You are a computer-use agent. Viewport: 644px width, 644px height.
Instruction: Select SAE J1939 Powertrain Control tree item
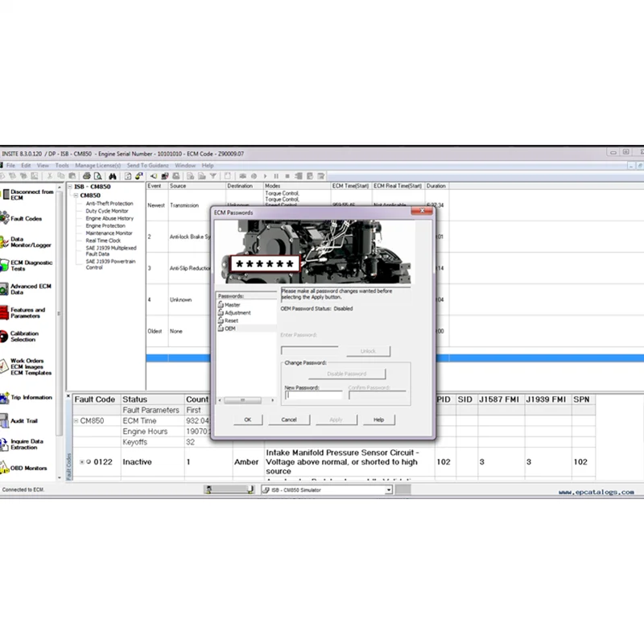[110, 264]
